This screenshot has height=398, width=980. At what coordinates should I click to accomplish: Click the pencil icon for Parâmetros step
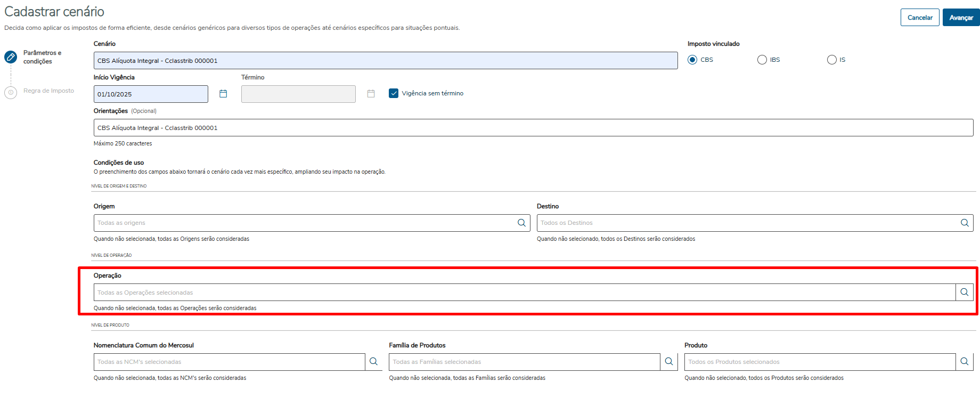point(11,57)
